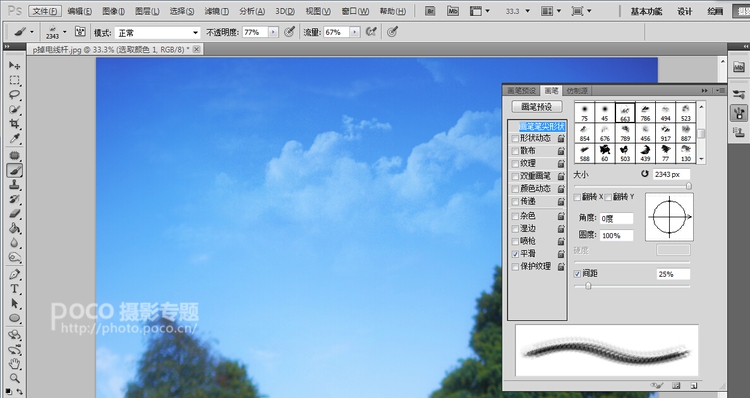750x398 pixels.
Task: Toggle pressure for opacity icon
Action: tap(289, 32)
